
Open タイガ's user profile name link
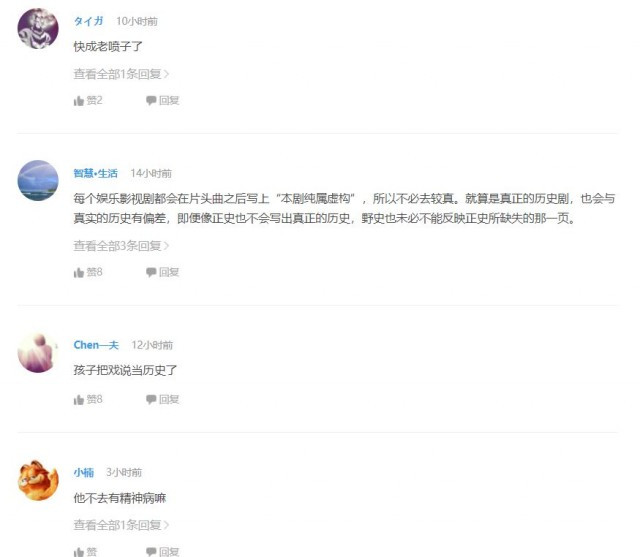tap(88, 21)
